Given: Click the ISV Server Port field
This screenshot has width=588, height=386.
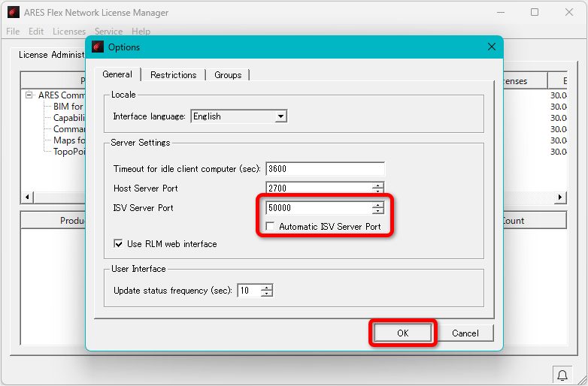Looking at the screenshot, I should (319, 208).
